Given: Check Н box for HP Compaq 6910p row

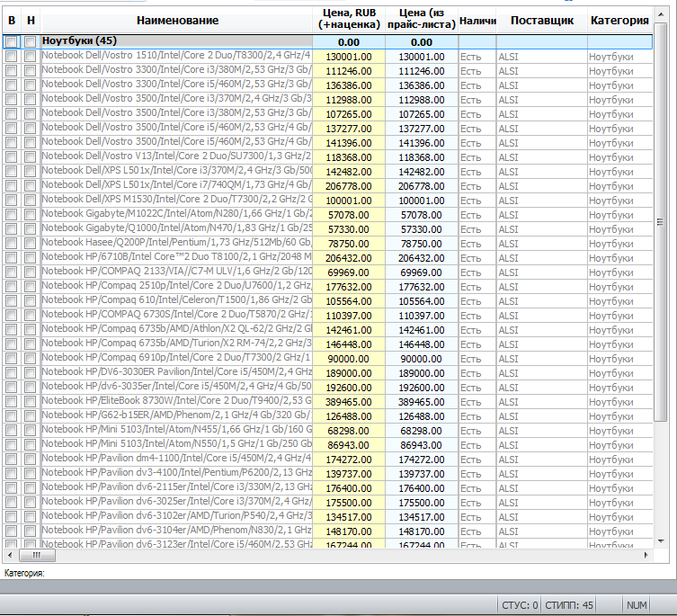Looking at the screenshot, I should pyautogui.click(x=31, y=359).
